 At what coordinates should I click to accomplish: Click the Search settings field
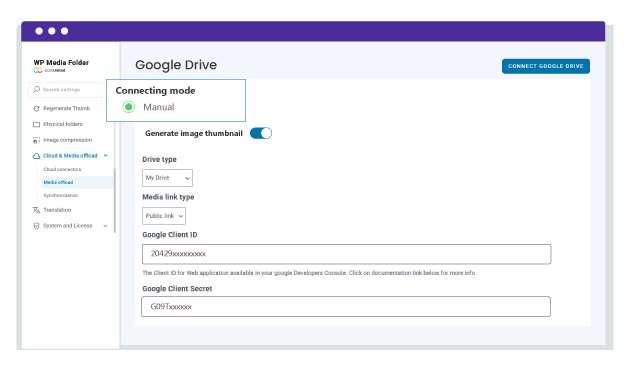point(68,90)
